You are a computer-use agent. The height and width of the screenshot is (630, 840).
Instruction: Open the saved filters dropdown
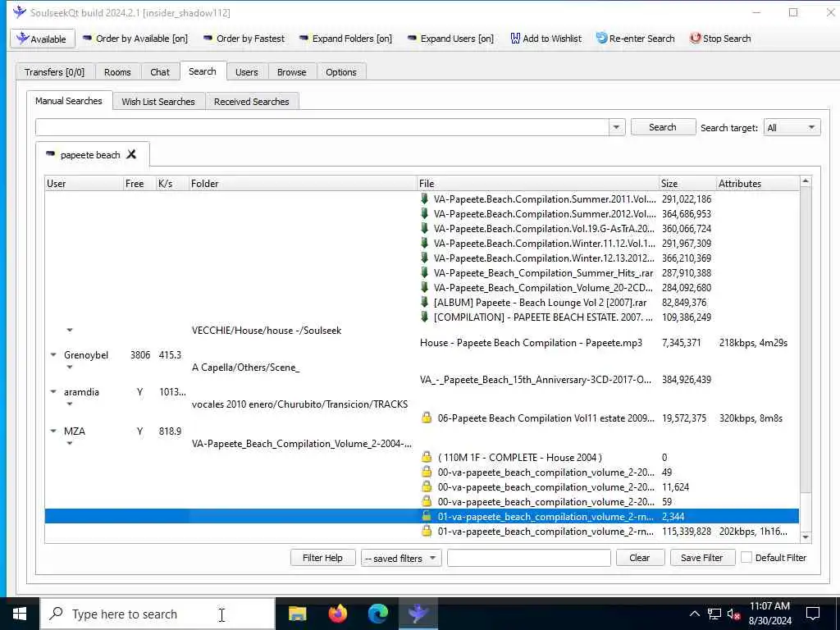click(400, 558)
